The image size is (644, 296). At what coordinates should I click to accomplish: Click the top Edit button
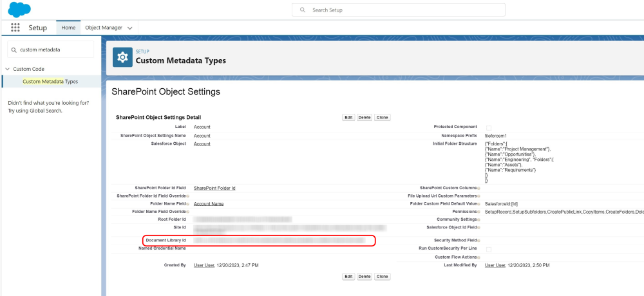[348, 117]
